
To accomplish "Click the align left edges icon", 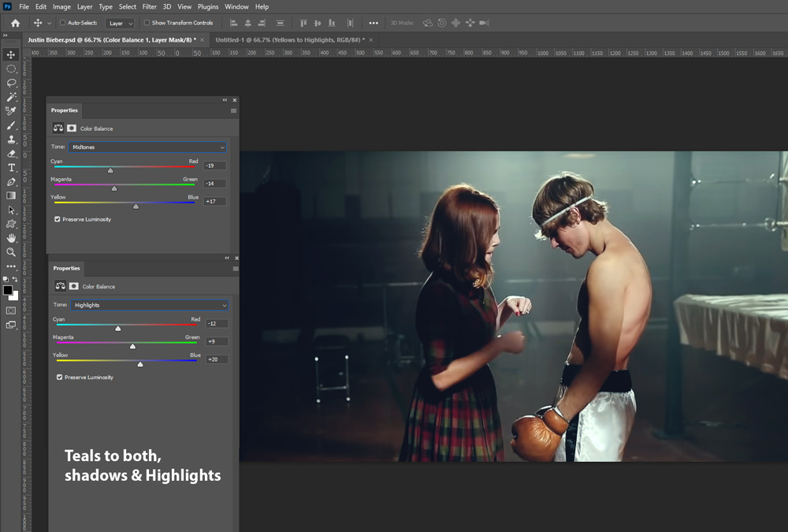I will coord(234,23).
